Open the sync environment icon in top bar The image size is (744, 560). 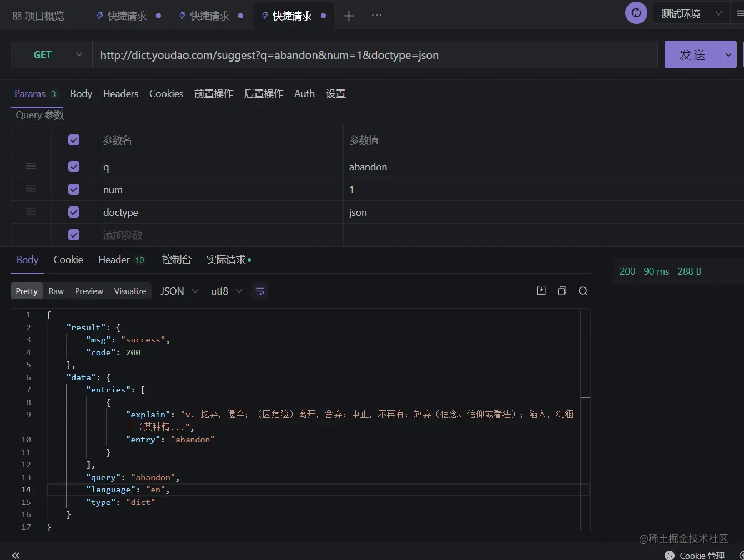tap(636, 12)
